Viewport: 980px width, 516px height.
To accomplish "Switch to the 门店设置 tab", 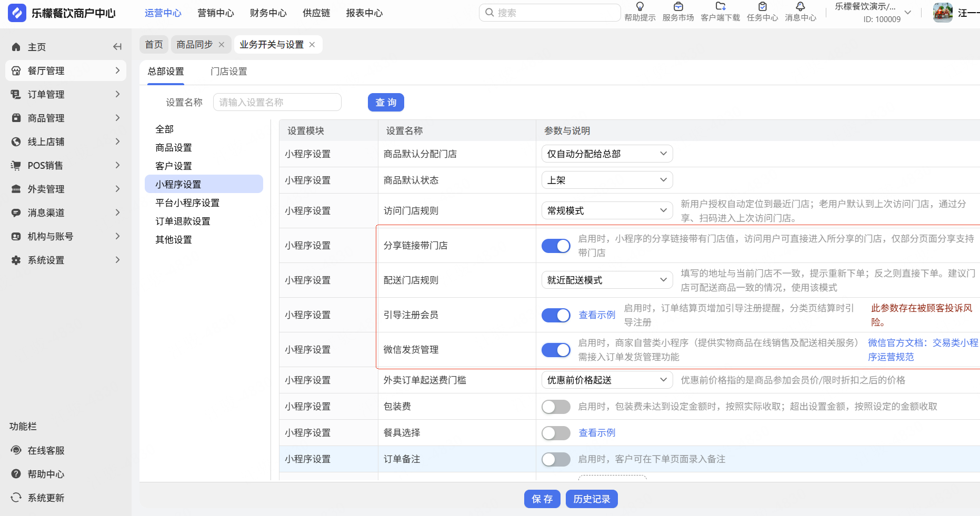I will point(228,72).
